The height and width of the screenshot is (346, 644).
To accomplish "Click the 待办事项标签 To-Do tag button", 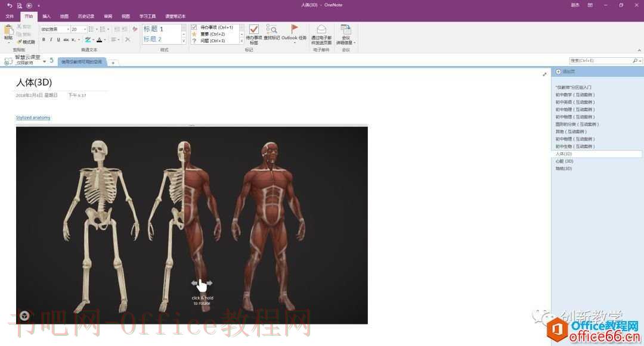I will point(254,35).
